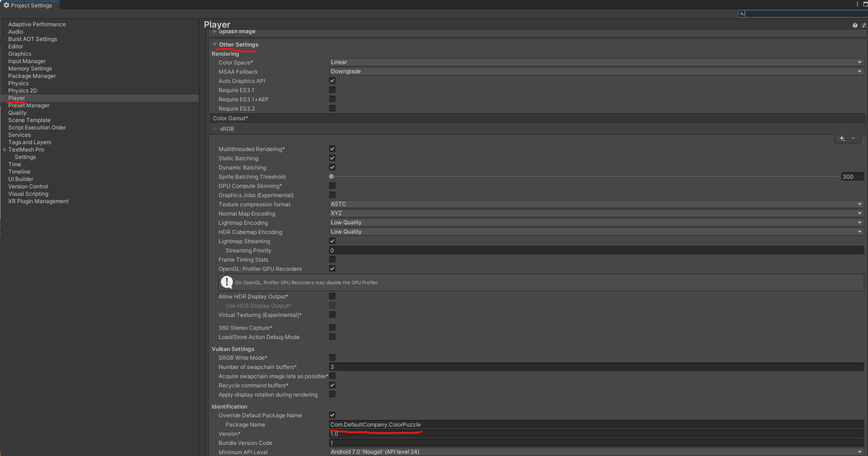Select Graphics in the settings list
This screenshot has height=456, width=868.
(x=20, y=54)
